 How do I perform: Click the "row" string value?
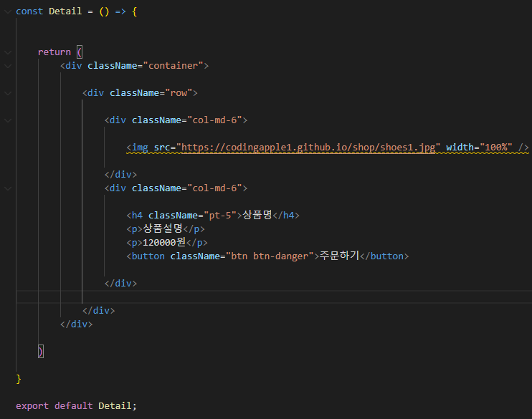(x=179, y=93)
